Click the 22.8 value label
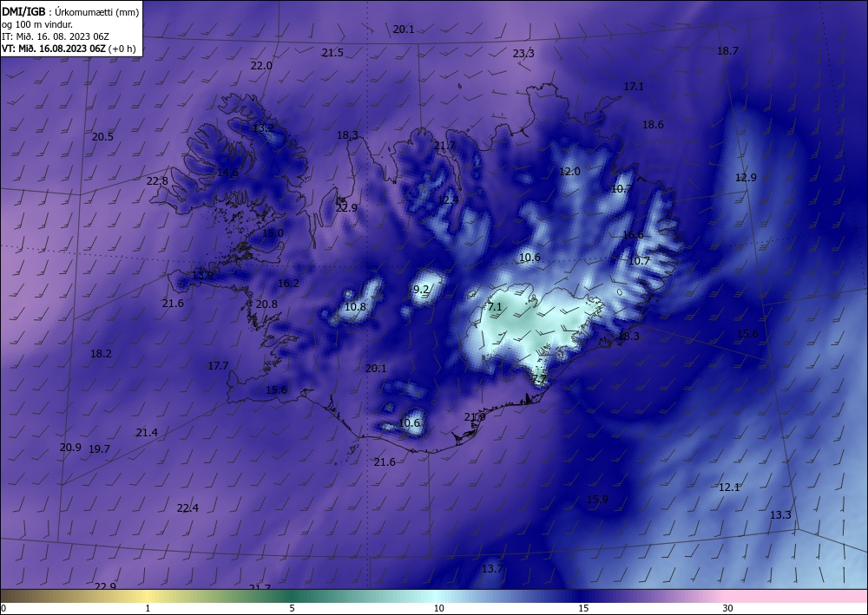868x615 pixels. pos(157,180)
